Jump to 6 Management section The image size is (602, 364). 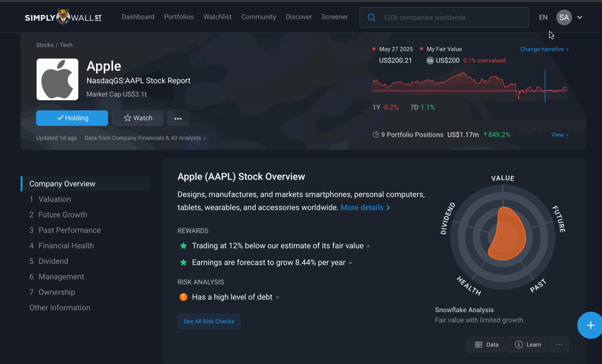coord(57,276)
